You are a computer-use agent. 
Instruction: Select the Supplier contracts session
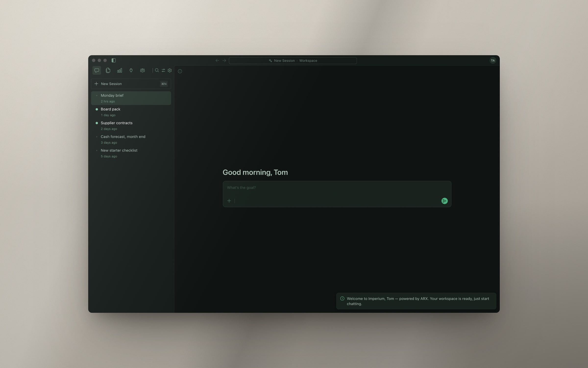131,126
